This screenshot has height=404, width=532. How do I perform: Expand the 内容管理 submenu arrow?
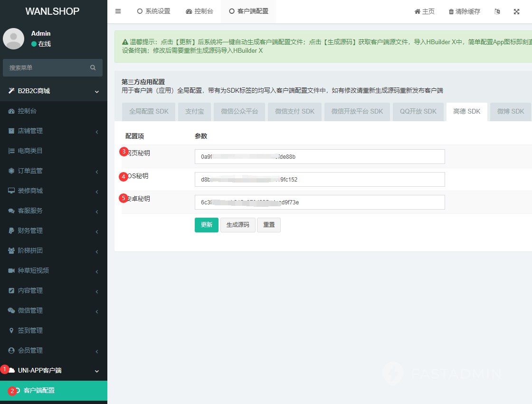pos(97,292)
